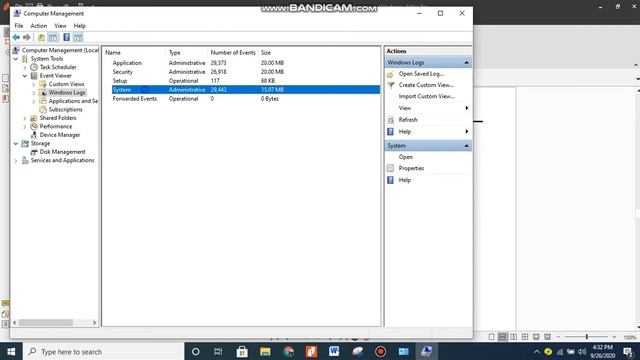Click the Refresh icon in Actions pane
Viewport: 640px width, 360px height.
391,120
